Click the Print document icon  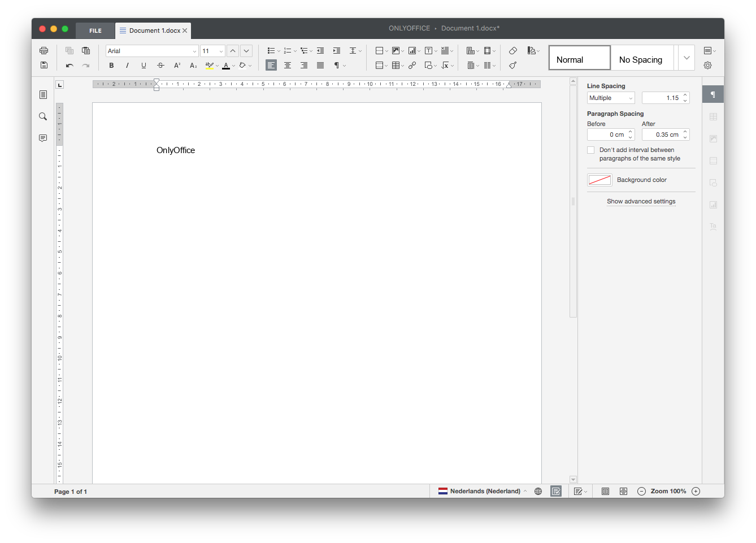44,51
